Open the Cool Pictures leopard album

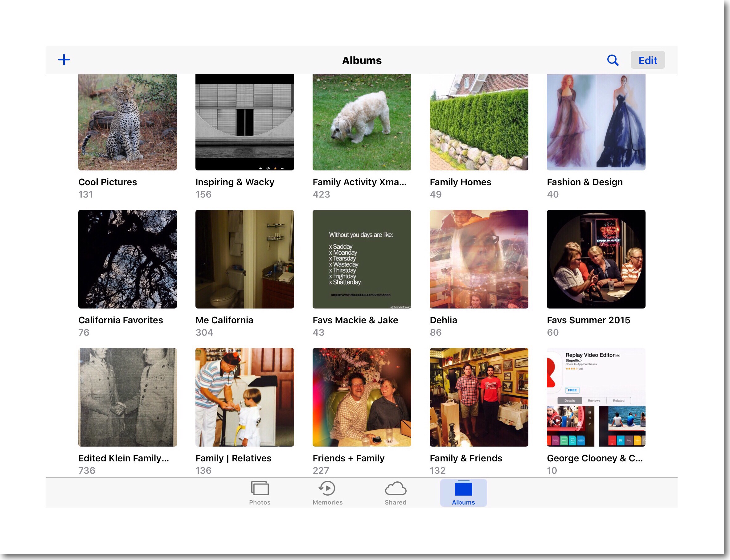127,122
